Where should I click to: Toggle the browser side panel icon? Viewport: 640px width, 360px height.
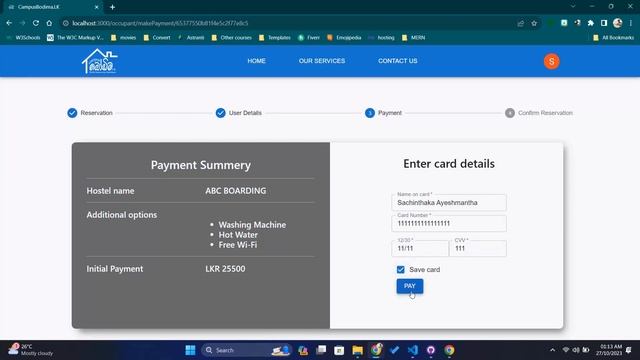click(604, 23)
